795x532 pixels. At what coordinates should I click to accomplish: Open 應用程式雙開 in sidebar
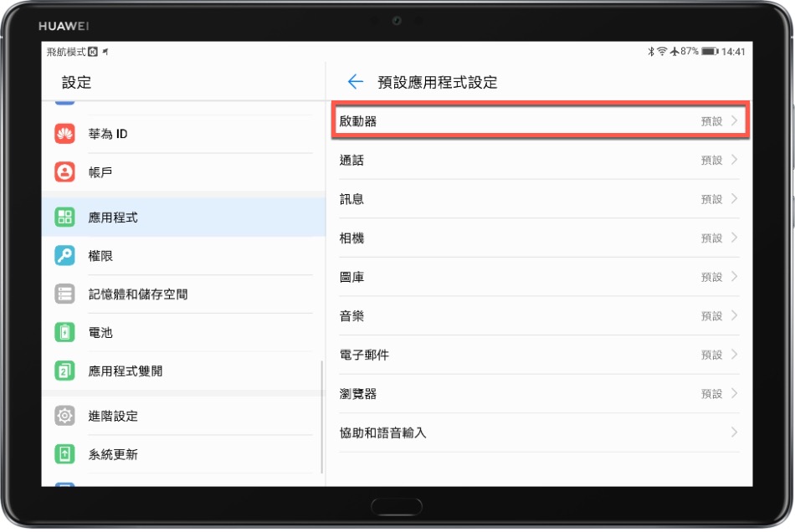point(183,371)
